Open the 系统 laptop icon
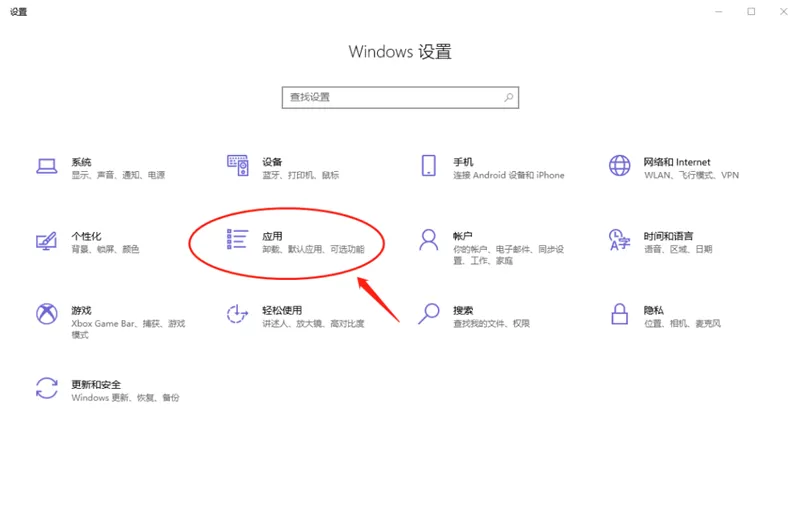This screenshot has height=513, width=800. 46,166
